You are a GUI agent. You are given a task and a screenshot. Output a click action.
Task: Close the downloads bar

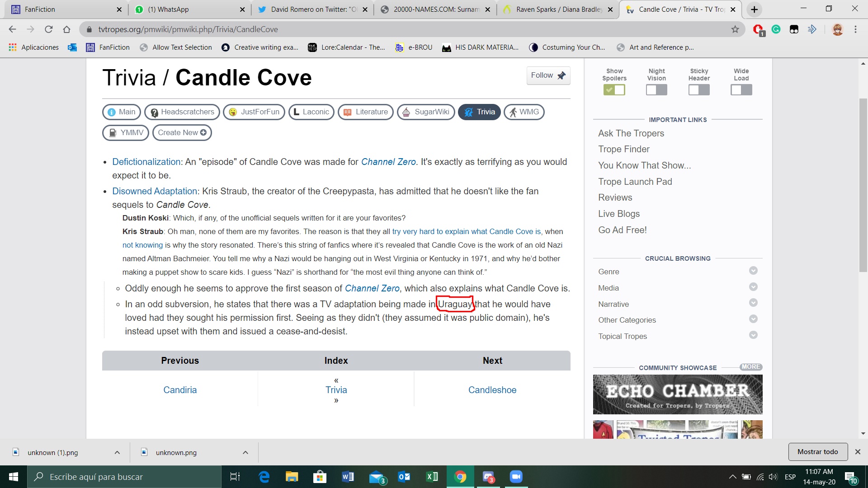point(858,452)
